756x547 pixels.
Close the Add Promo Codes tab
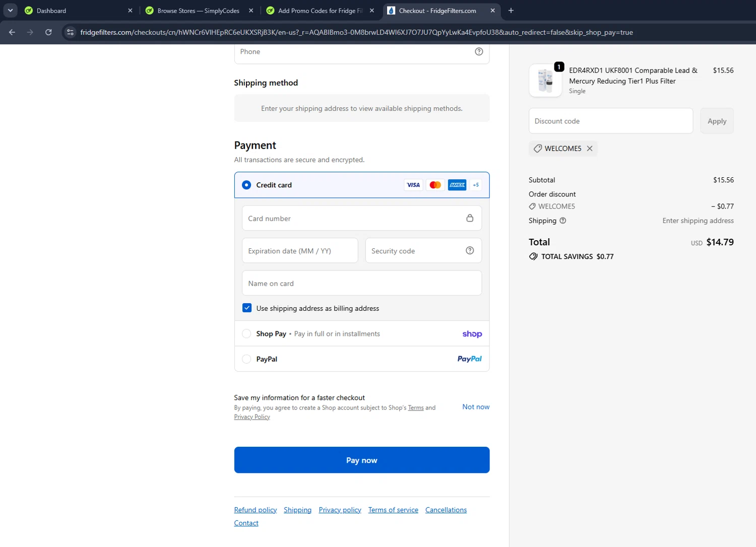tap(372, 11)
